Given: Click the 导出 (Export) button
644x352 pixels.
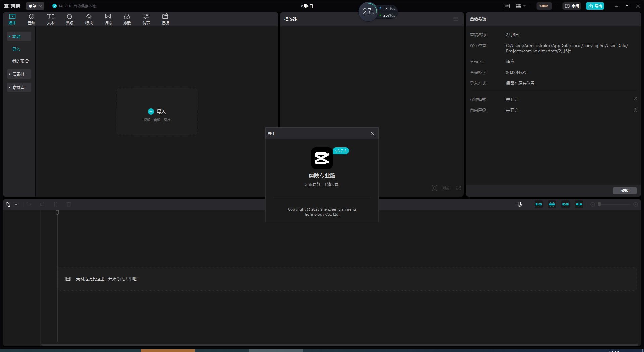Looking at the screenshot, I should click(x=595, y=6).
